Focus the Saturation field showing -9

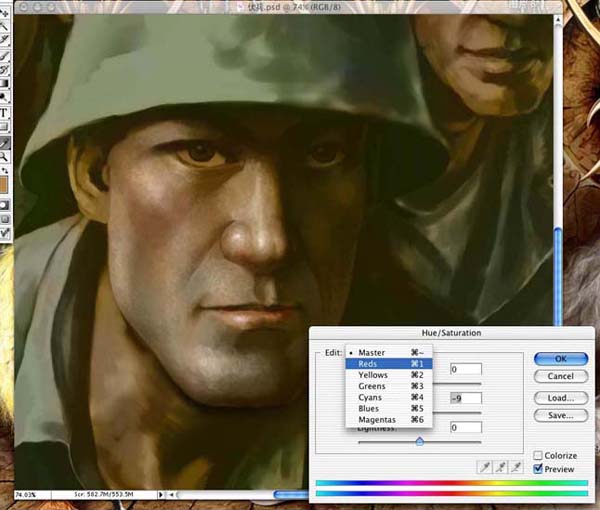point(466,398)
